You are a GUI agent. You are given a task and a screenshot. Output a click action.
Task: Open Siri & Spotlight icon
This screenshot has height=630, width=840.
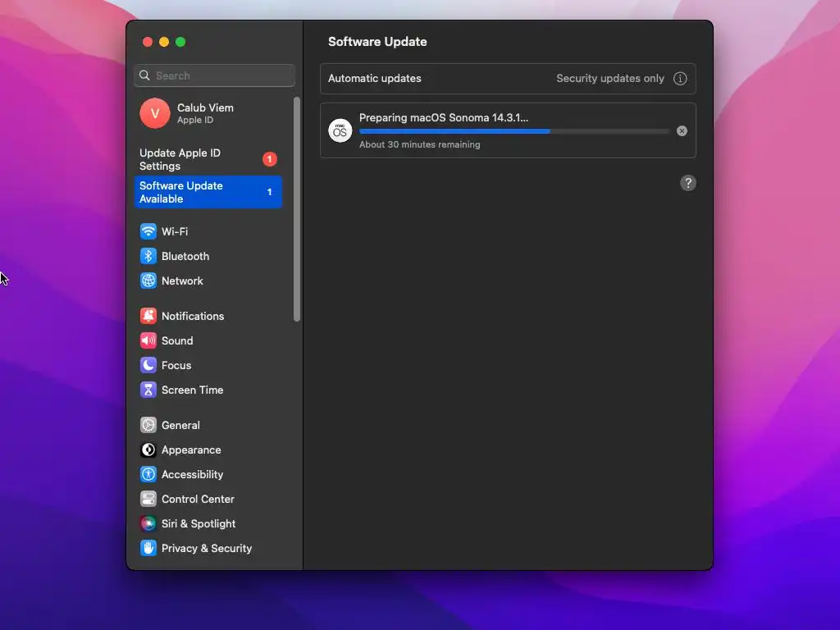[148, 524]
